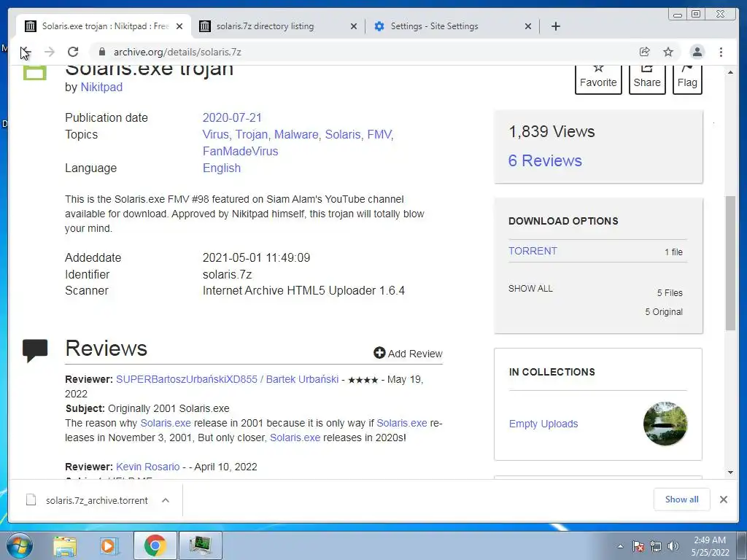Screen dimensions: 747x560
Task: Click the Favorite button
Action: pyautogui.click(x=598, y=79)
